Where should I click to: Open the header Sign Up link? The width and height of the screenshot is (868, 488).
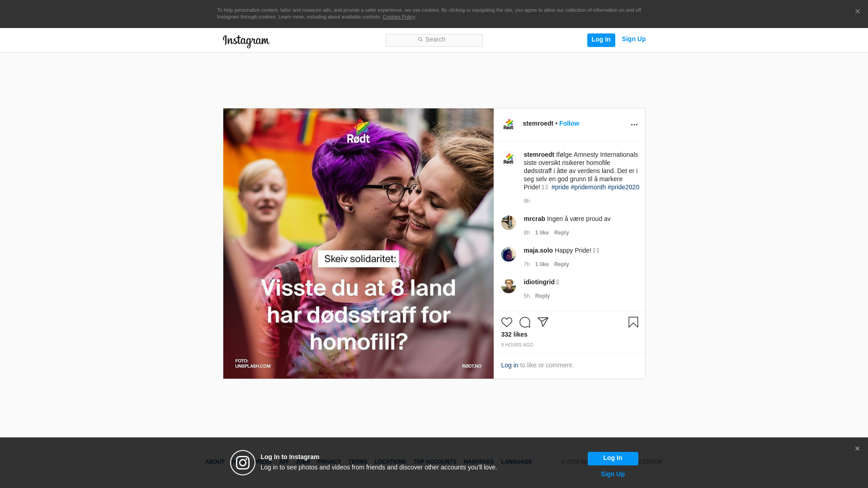(x=633, y=39)
